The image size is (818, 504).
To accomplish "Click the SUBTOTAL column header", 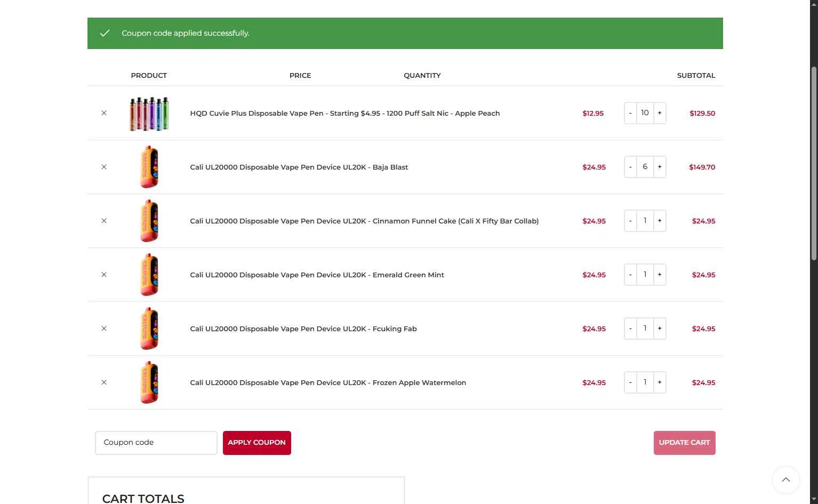I will coord(696,75).
